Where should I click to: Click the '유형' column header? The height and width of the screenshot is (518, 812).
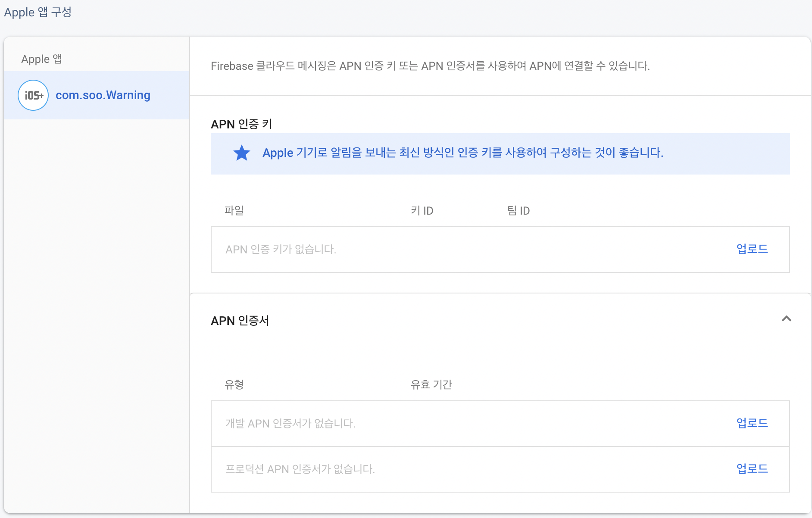click(234, 385)
